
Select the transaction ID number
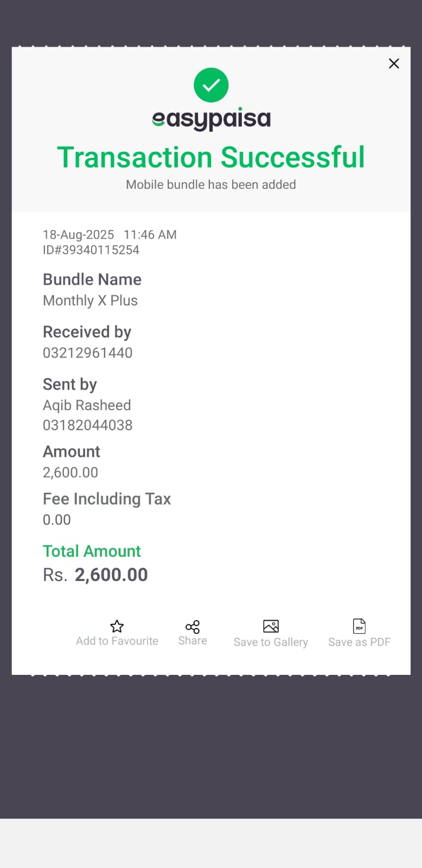[x=91, y=250]
